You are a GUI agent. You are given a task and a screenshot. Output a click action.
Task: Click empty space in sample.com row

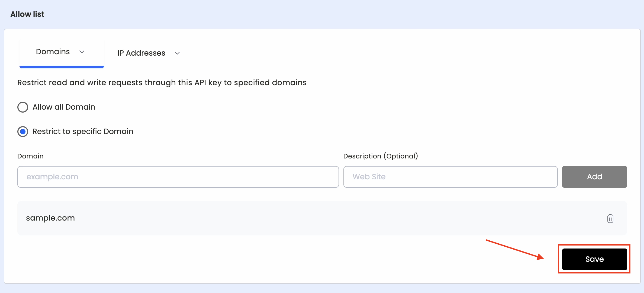pyautogui.click(x=325, y=218)
